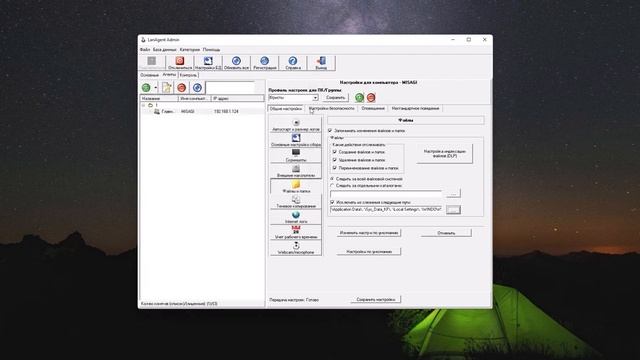Click the Имя компьютера column header
This screenshot has height=360, width=640.
point(195,98)
